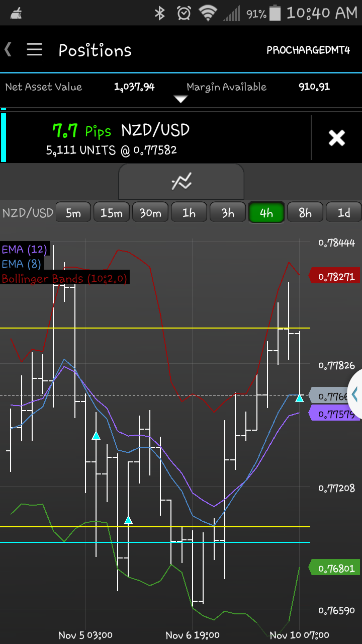Tap the PROCHARGEDMT4 account name

tap(308, 50)
